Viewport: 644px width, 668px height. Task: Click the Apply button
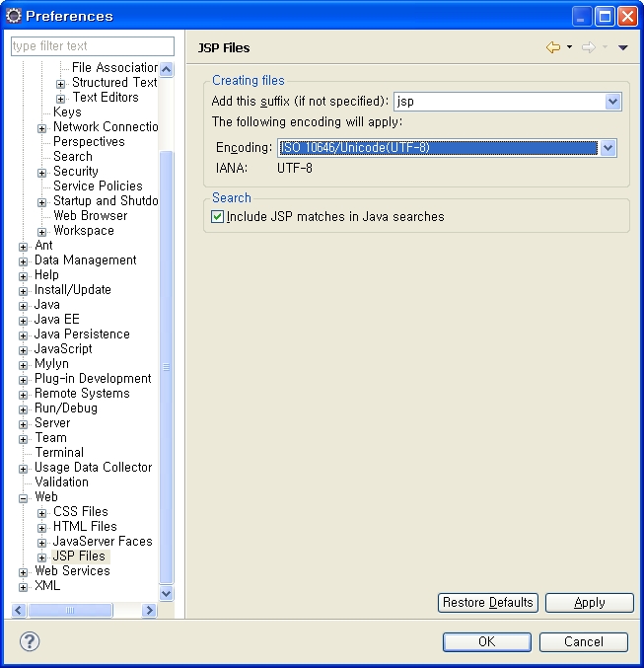click(x=589, y=602)
